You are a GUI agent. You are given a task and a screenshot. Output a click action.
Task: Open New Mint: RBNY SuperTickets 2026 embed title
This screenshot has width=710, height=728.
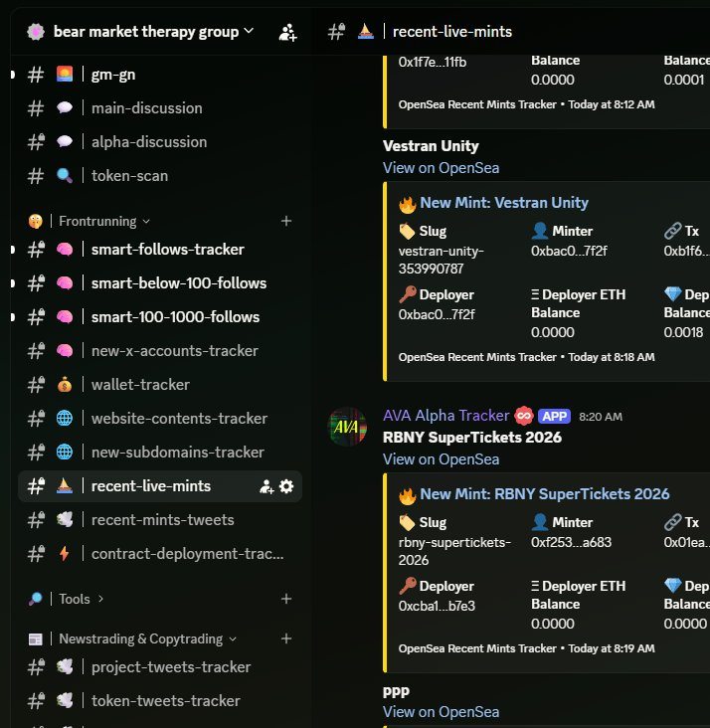click(545, 494)
